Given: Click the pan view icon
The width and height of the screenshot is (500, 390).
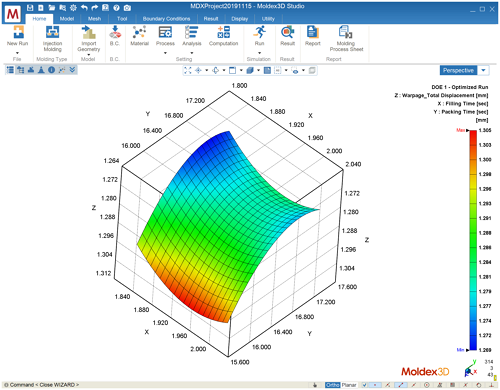Looking at the screenshot, I should pos(198,70).
